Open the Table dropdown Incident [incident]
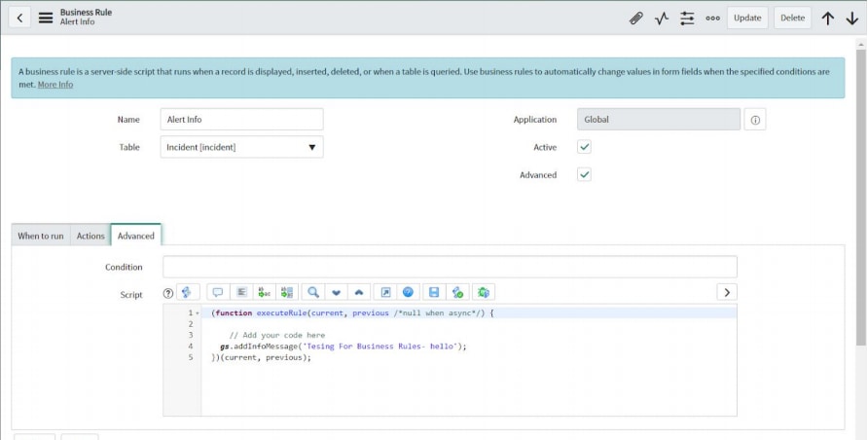The image size is (868, 440). pyautogui.click(x=242, y=147)
